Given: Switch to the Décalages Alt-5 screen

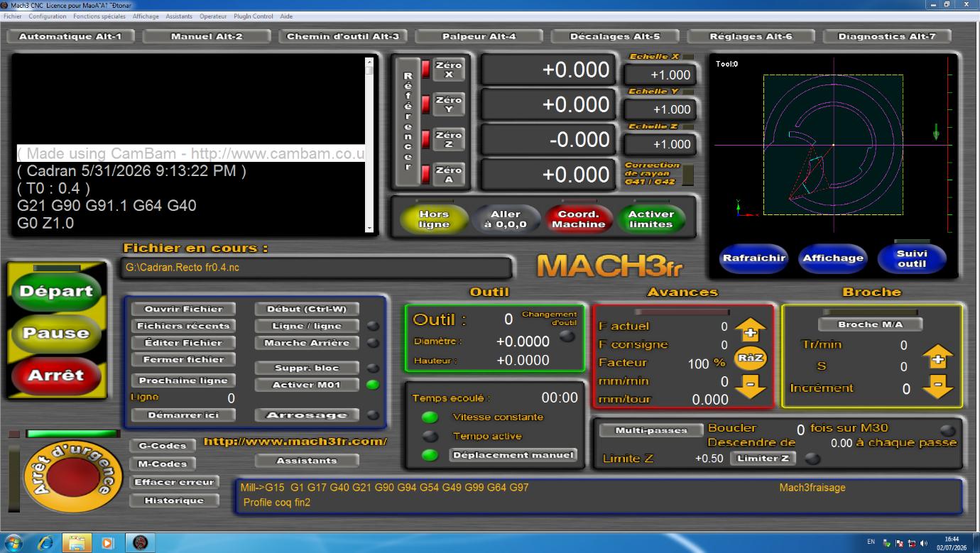Looking at the screenshot, I should pos(615,36).
